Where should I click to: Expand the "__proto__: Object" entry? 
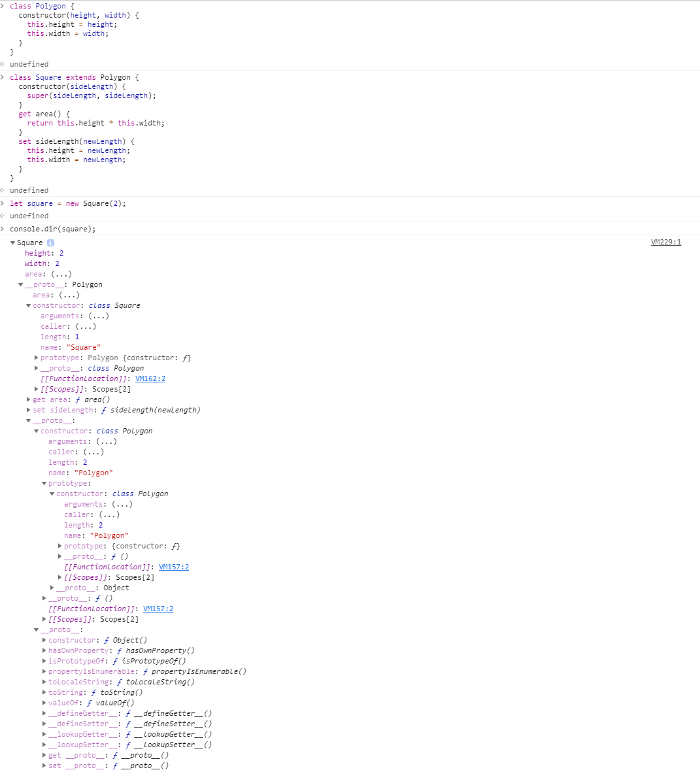pos(52,588)
